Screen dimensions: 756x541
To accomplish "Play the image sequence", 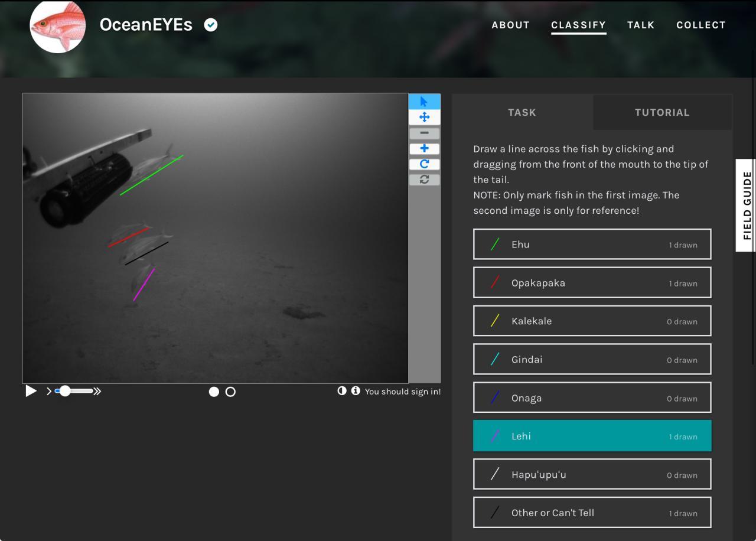I will click(31, 391).
